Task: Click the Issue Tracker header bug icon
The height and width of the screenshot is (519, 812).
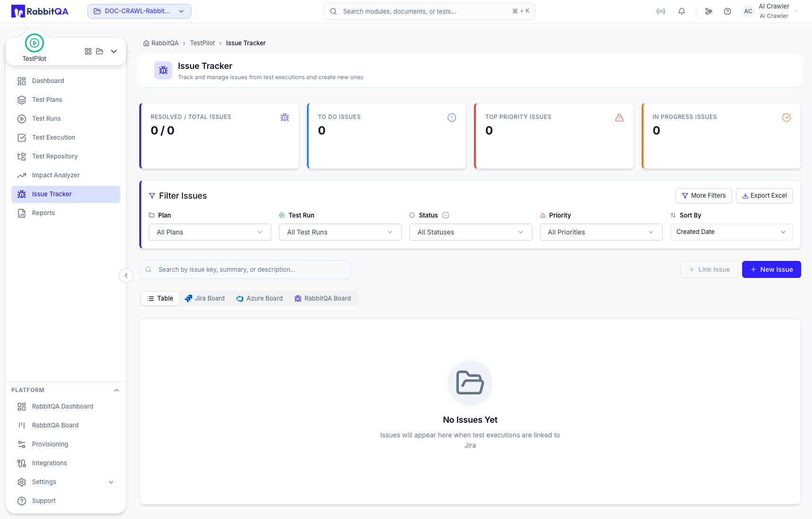Action: click(x=163, y=70)
